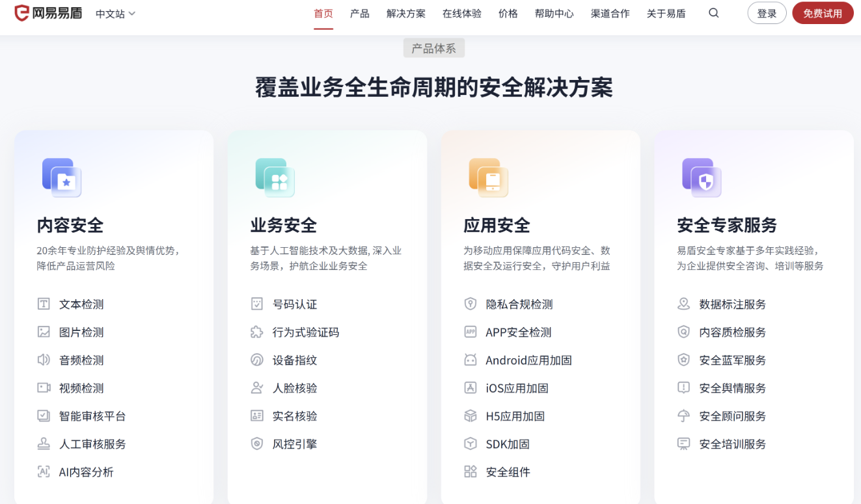Screen dimensions: 861x504
Task: Open the 文本检测 product link
Action: pos(81,304)
